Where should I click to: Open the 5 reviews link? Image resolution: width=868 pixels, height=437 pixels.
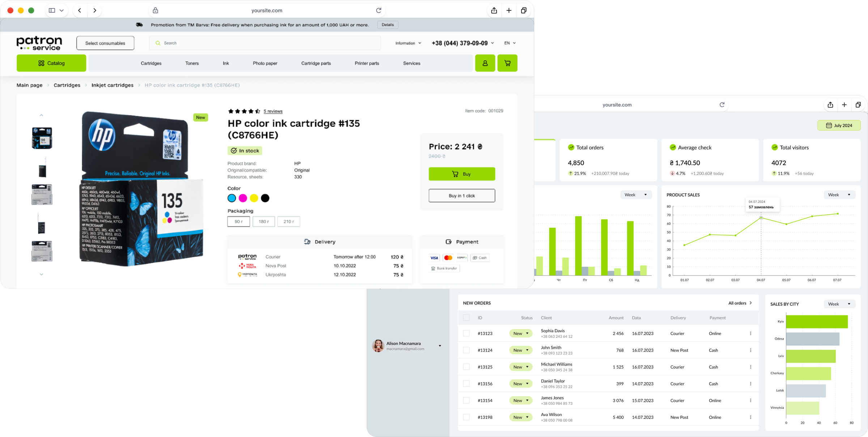273,111
